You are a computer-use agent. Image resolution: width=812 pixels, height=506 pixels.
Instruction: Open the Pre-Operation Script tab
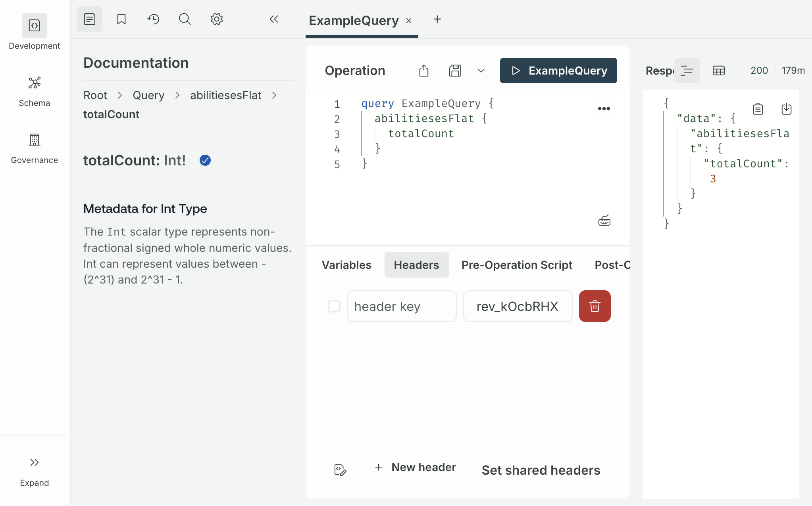click(x=517, y=265)
